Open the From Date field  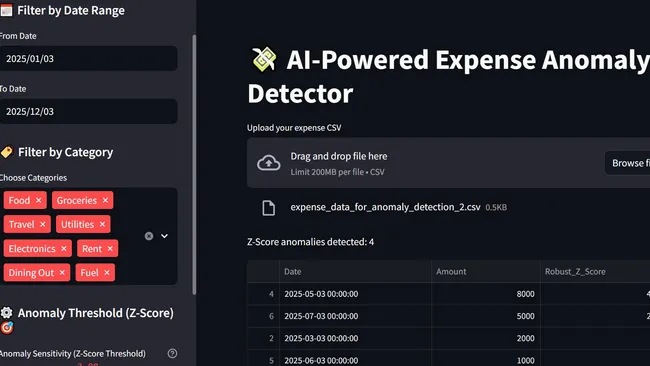tap(89, 58)
